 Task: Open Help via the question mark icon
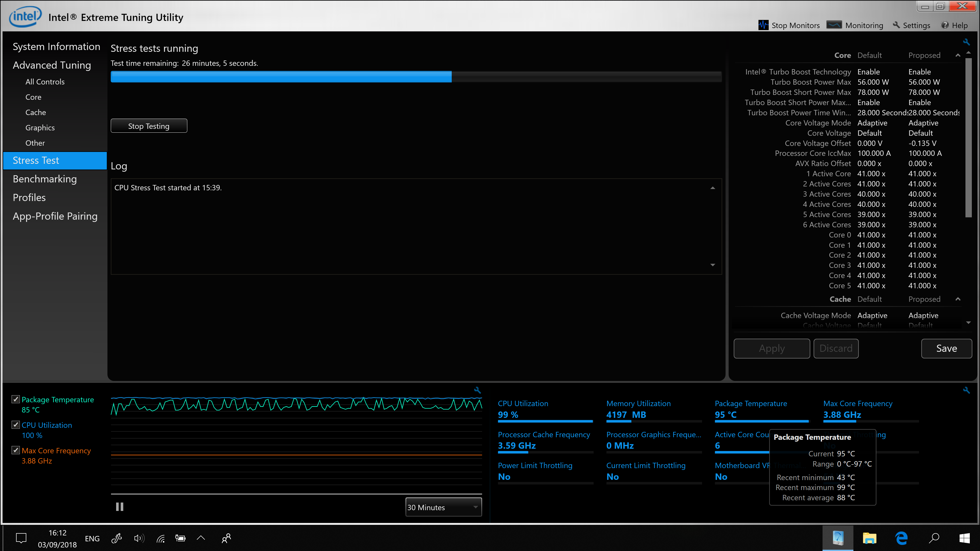[945, 25]
